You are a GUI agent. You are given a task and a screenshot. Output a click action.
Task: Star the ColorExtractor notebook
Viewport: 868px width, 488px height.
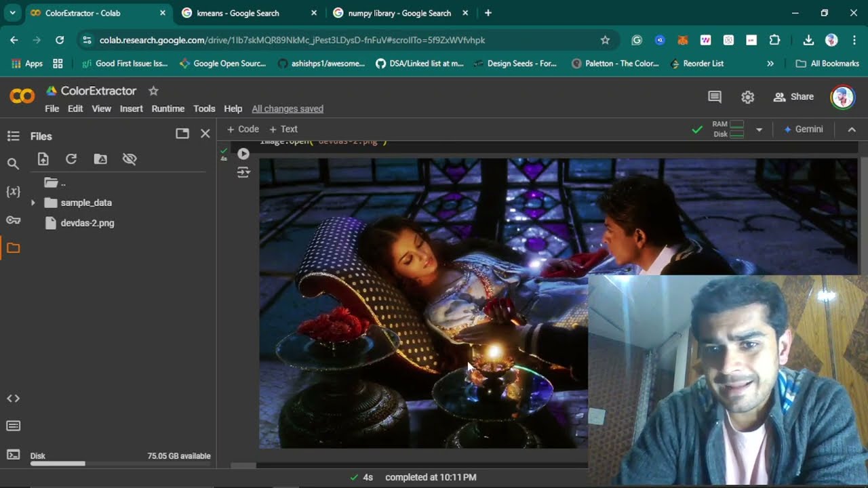(x=153, y=90)
